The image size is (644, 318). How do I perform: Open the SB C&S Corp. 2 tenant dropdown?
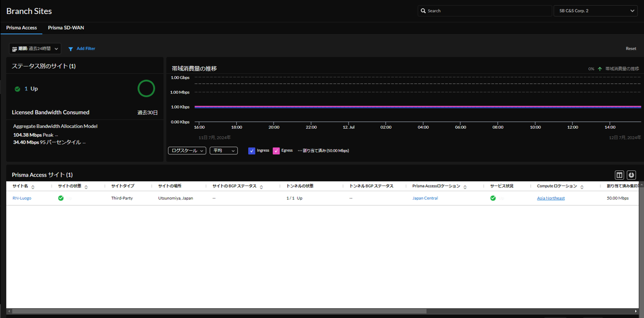[596, 10]
